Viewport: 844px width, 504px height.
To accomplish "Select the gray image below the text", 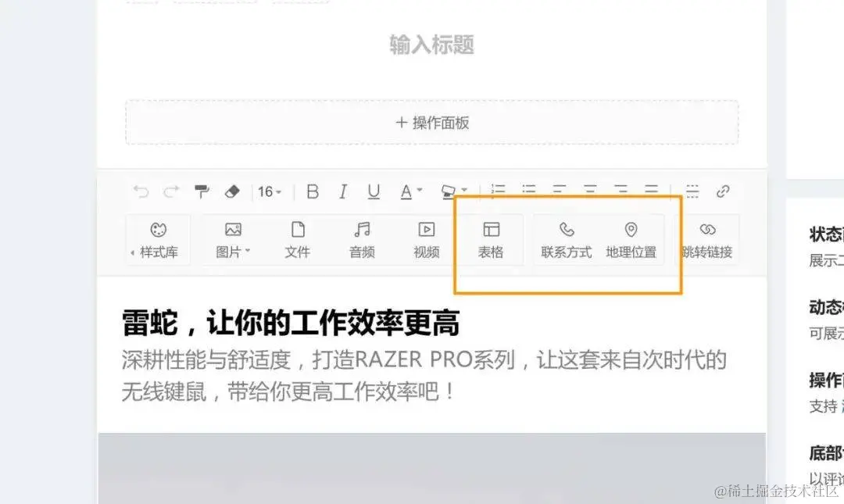I will pos(431,468).
